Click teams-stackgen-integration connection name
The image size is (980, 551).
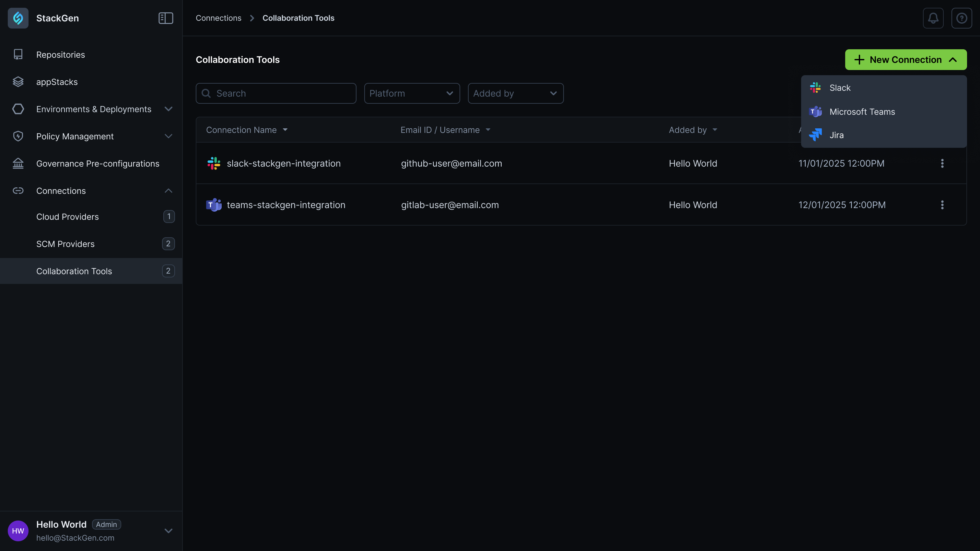286,205
